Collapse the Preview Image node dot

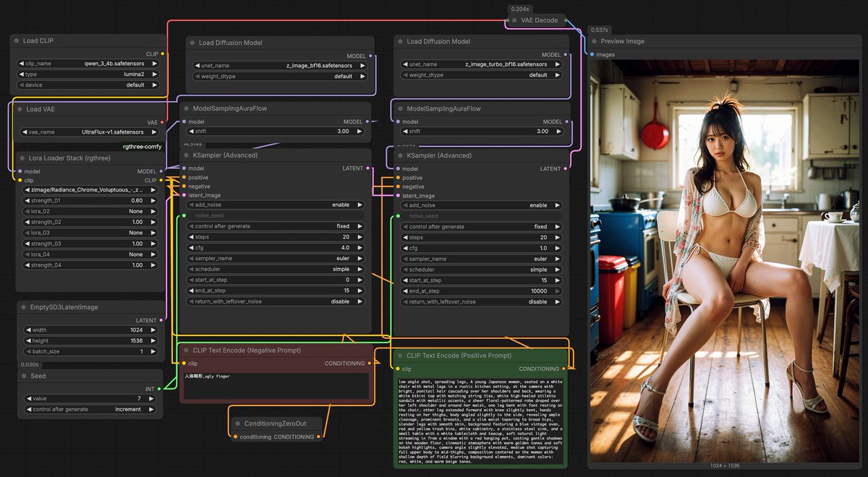tap(595, 41)
